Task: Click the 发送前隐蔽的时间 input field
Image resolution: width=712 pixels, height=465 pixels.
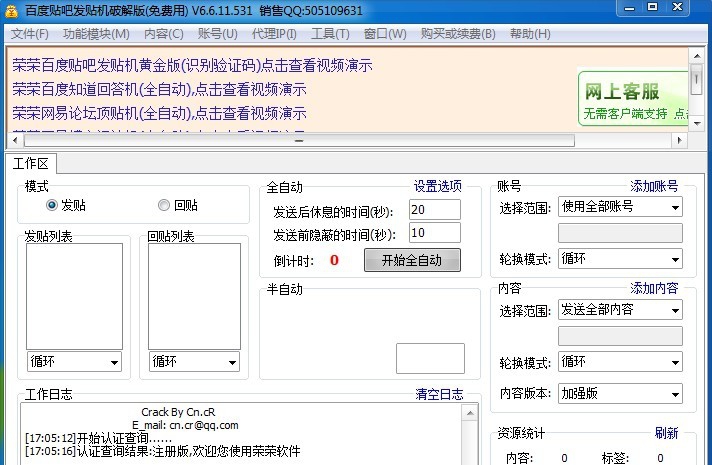Action: [x=435, y=233]
